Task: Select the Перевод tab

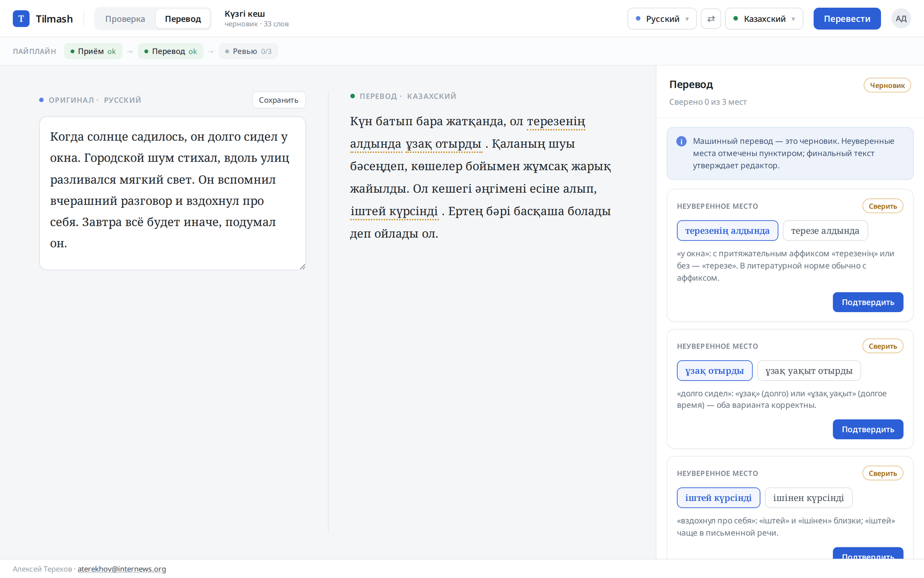Action: pos(183,19)
